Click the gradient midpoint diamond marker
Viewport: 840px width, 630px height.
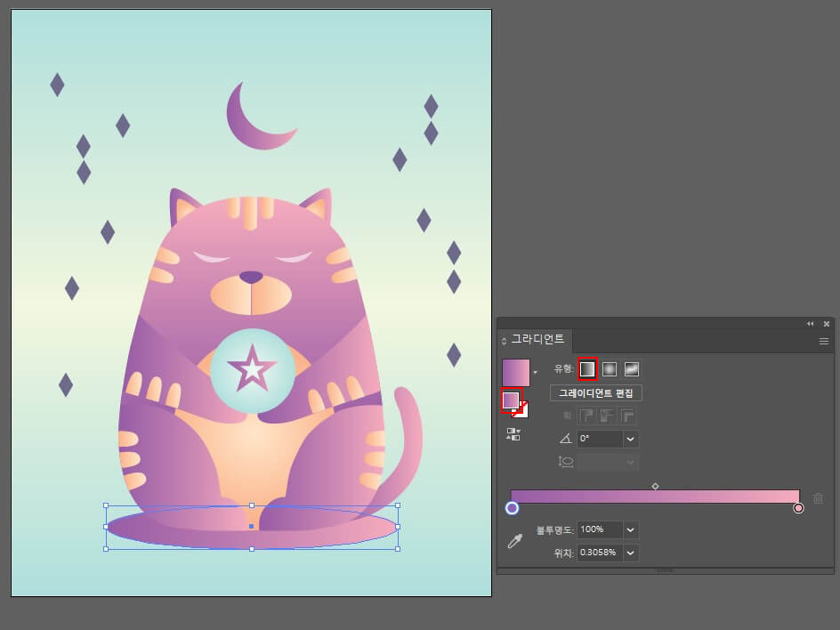coord(655,486)
